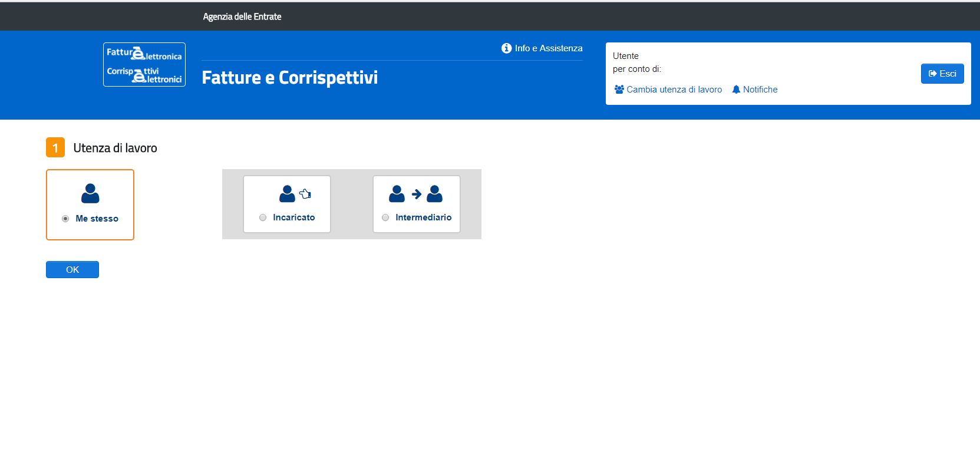Click the Fatture e Corrispettivi title

click(289, 78)
